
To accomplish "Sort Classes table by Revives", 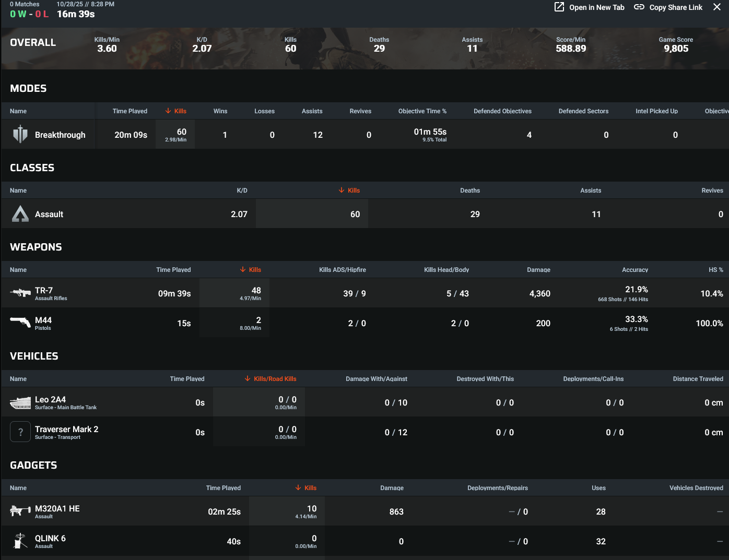I will (x=712, y=190).
